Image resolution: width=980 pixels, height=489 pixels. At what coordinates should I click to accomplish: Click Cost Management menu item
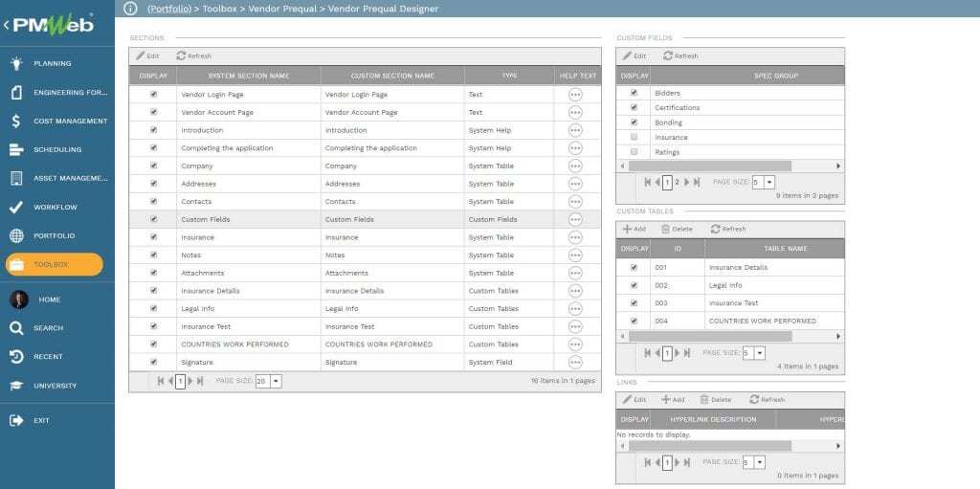(71, 121)
